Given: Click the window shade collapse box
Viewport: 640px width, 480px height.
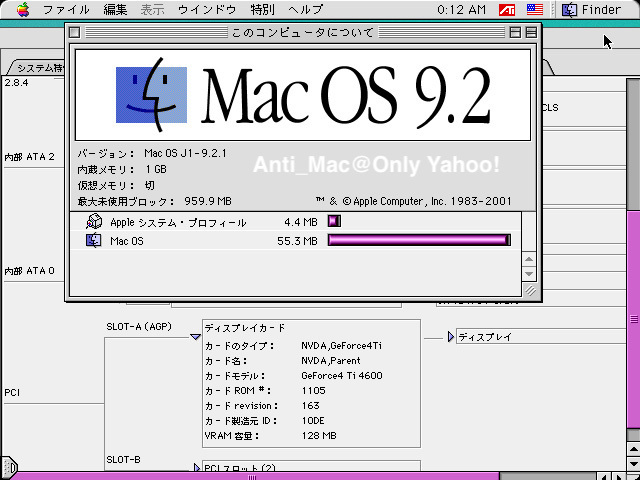Looking at the screenshot, I should pos(531,32).
